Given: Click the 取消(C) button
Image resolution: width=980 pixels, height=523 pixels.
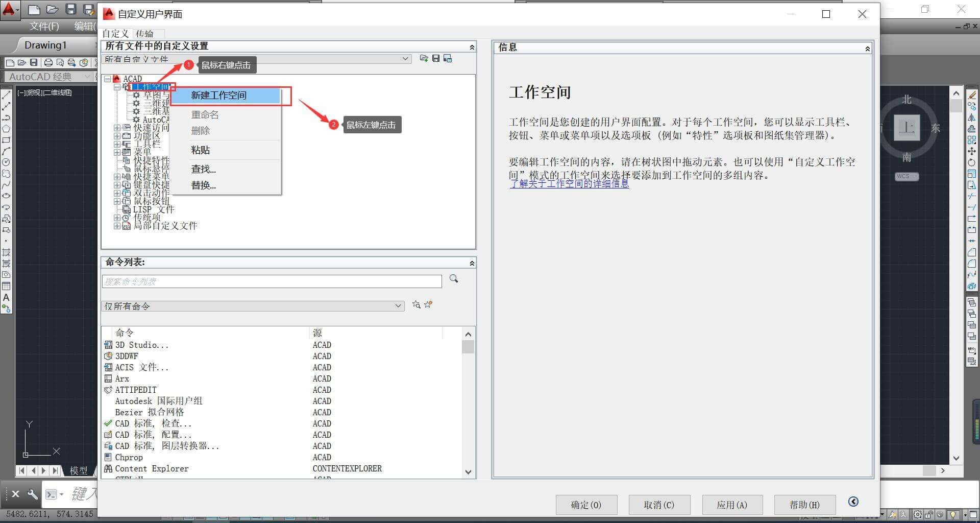Looking at the screenshot, I should [x=659, y=505].
